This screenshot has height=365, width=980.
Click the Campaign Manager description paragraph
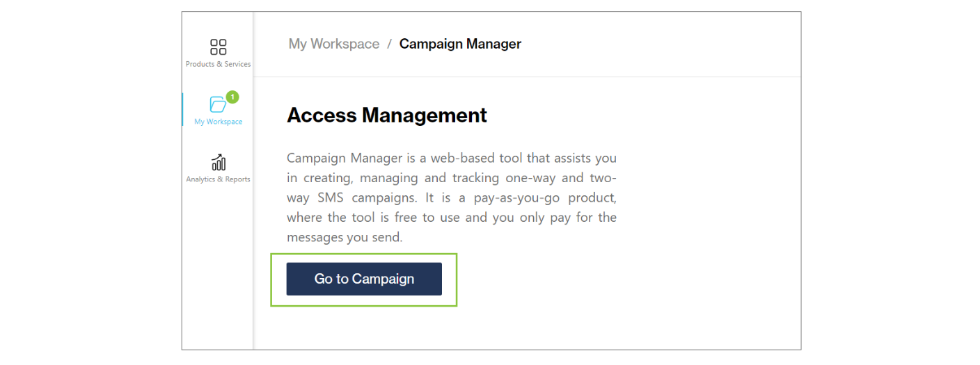pyautogui.click(x=451, y=197)
